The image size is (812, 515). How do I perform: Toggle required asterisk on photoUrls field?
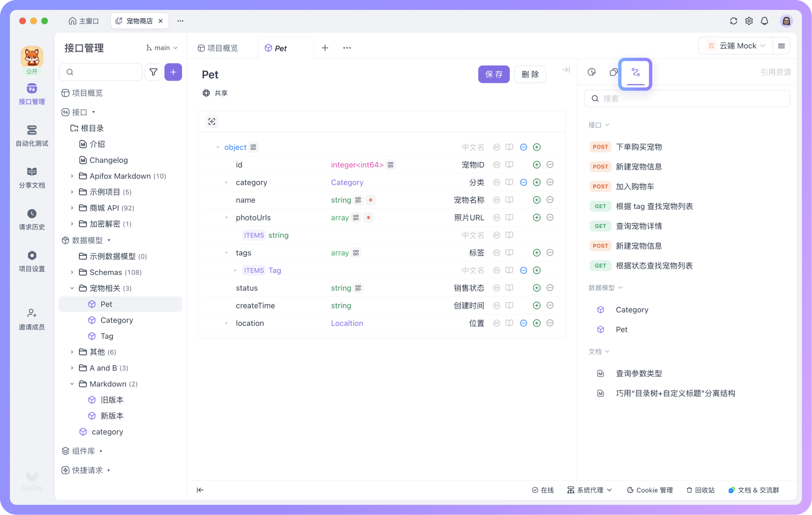(x=368, y=218)
